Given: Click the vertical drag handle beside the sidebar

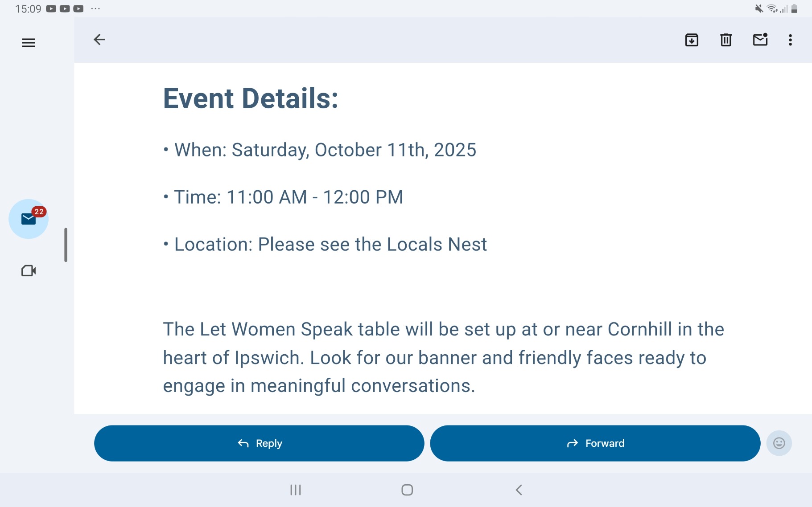Looking at the screenshot, I should click(66, 245).
